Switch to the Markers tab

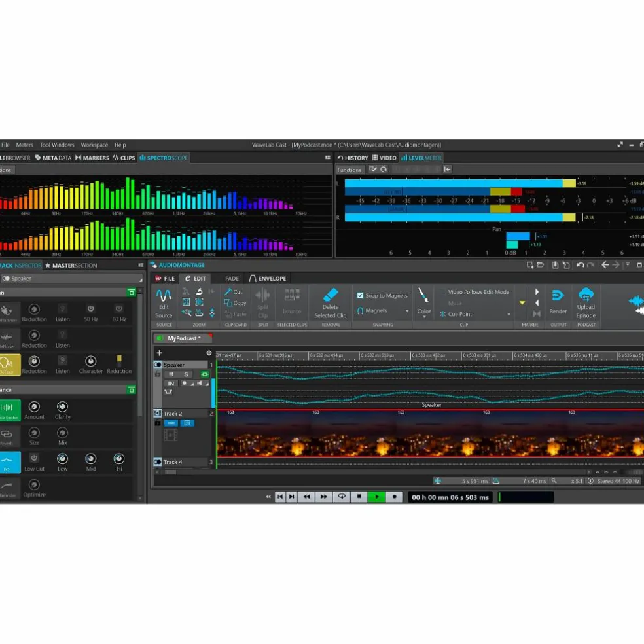pos(92,158)
